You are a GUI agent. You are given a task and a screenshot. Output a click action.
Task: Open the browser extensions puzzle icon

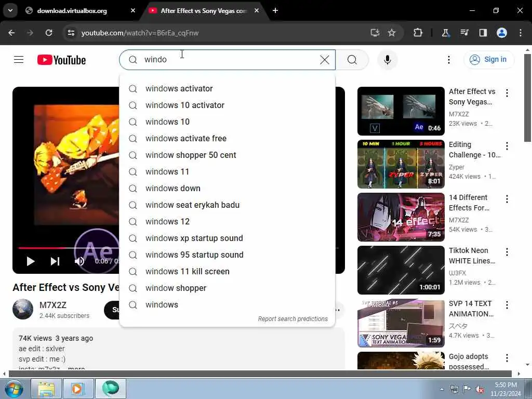(418, 33)
